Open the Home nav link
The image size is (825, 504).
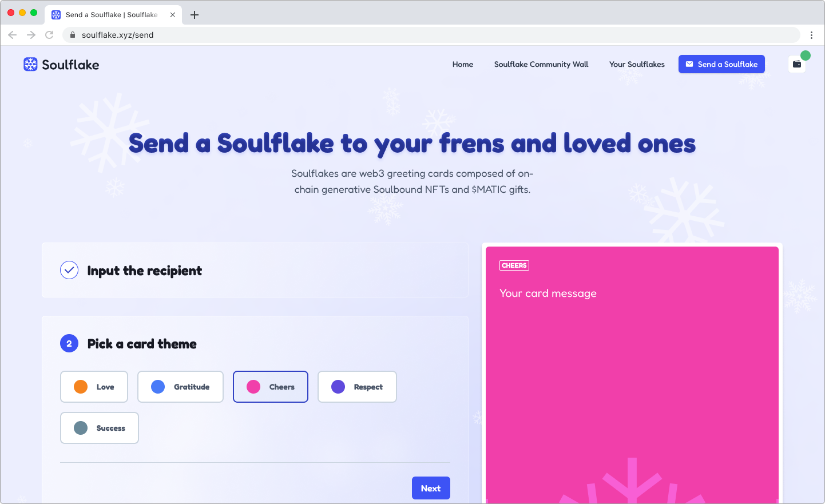click(x=463, y=64)
